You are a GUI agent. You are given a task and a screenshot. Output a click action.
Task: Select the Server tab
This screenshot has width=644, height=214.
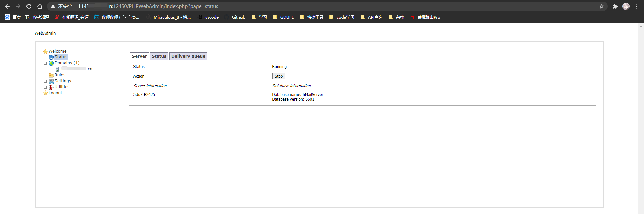click(139, 56)
